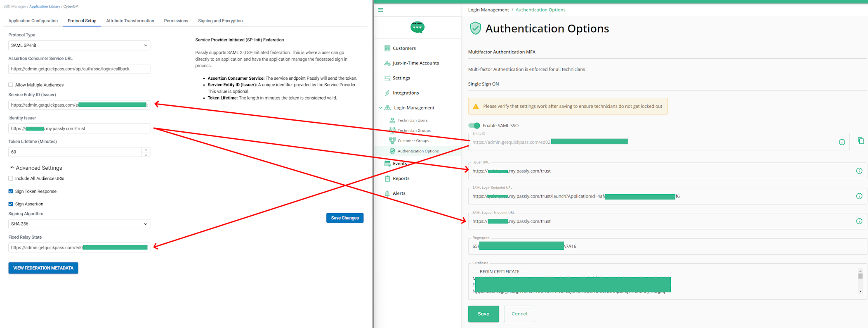Image resolution: width=868 pixels, height=328 pixels.
Task: Click View Federation Metadata button
Action: point(43,268)
